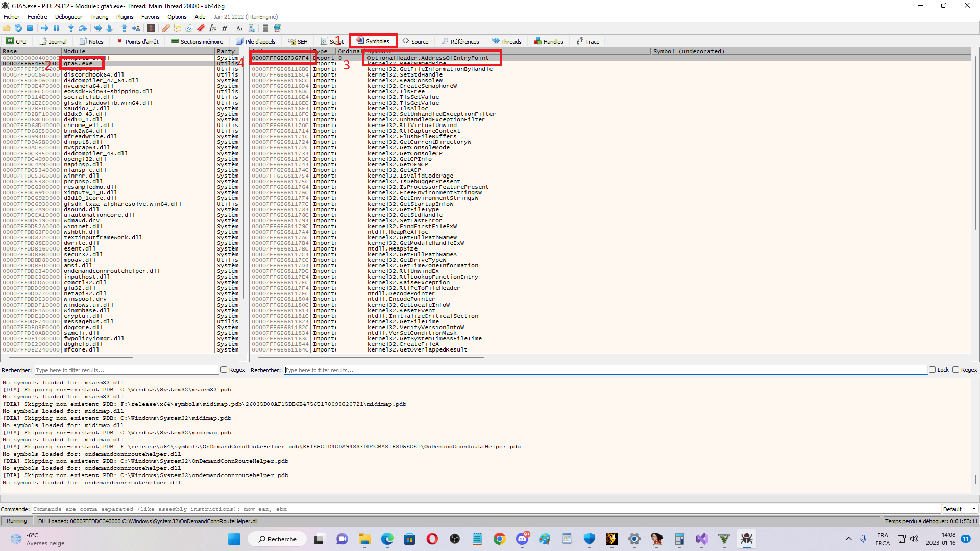Select kernel32.GetStartupInfoW symbol row
The width and height of the screenshot is (980, 551).
click(x=410, y=204)
